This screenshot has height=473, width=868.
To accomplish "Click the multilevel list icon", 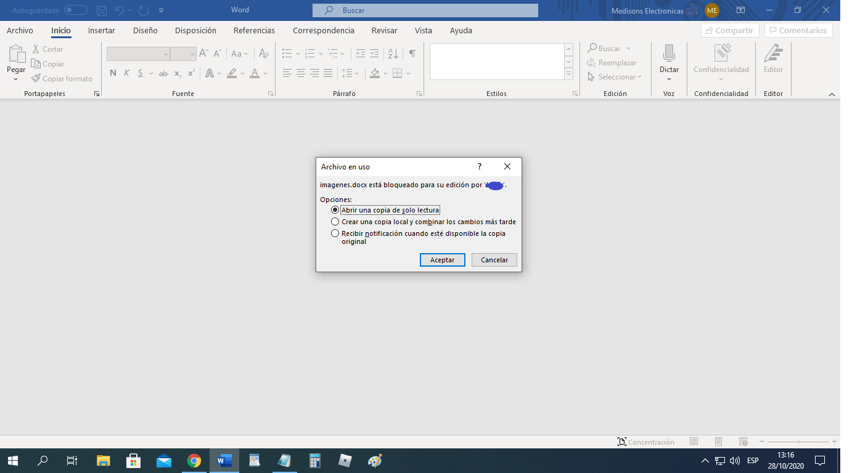I will coord(333,54).
